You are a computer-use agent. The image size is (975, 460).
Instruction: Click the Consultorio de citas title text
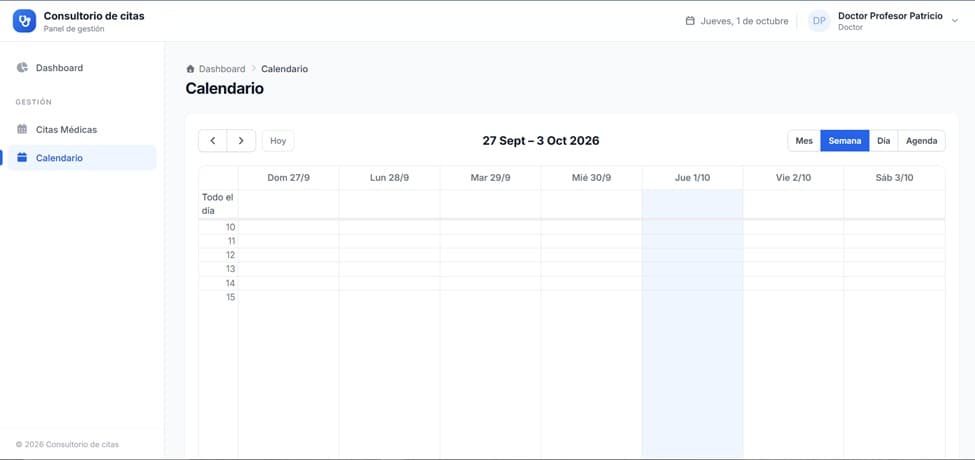pos(94,16)
